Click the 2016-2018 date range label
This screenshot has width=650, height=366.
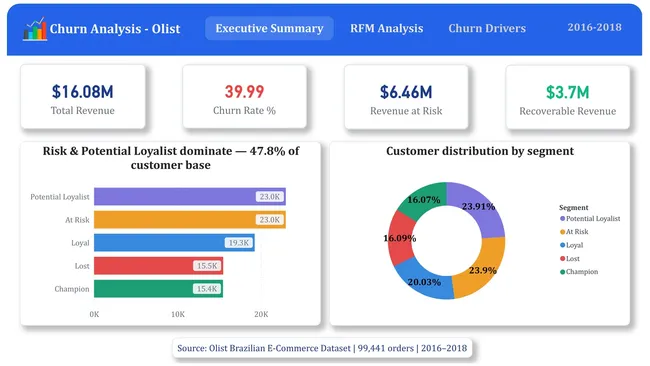tap(594, 27)
